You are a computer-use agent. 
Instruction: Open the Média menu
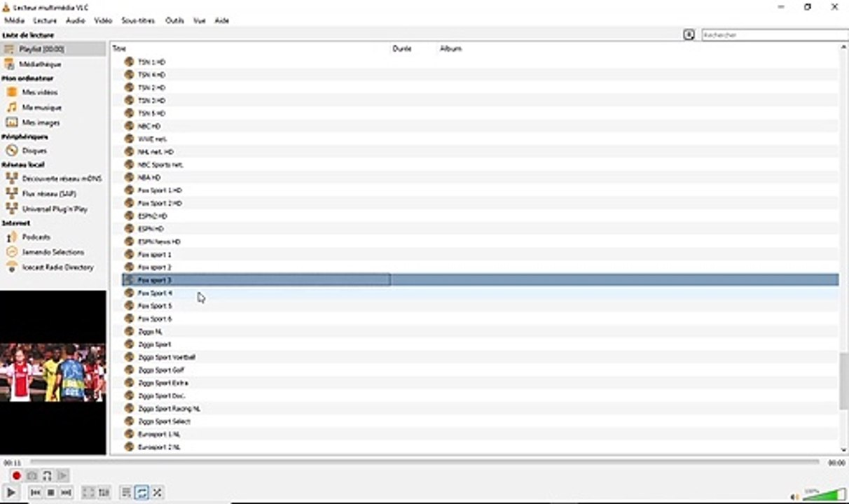click(x=14, y=20)
